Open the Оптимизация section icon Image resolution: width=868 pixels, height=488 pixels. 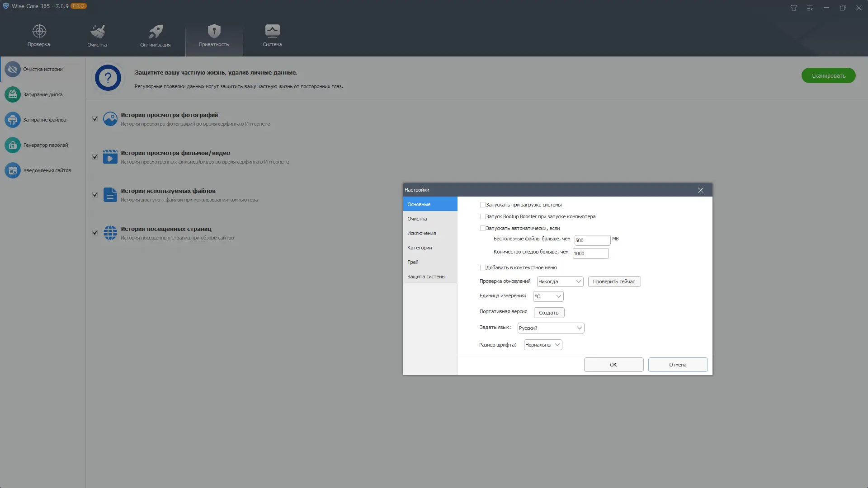pyautogui.click(x=155, y=35)
